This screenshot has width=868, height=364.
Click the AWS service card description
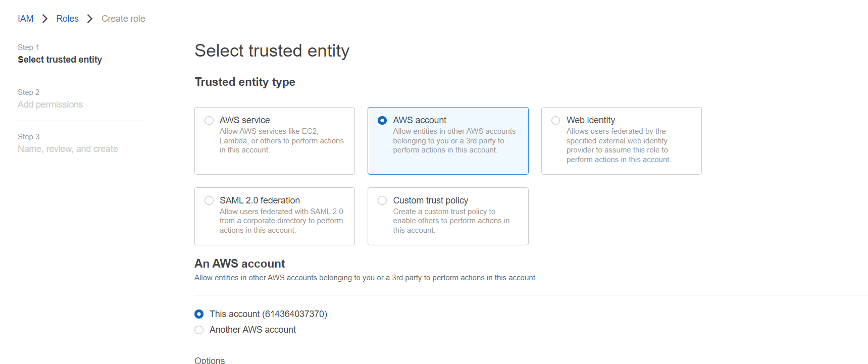282,140
